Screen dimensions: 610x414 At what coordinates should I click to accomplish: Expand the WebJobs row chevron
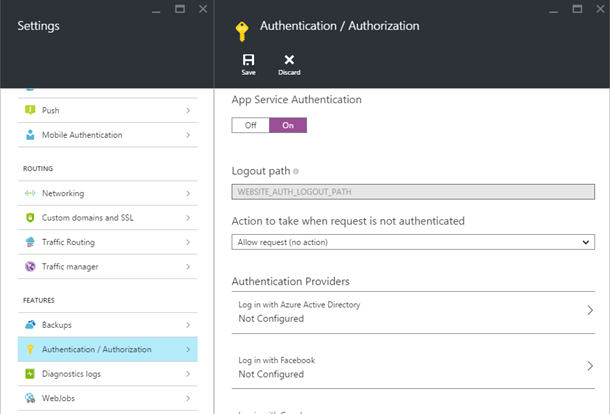[x=188, y=398]
